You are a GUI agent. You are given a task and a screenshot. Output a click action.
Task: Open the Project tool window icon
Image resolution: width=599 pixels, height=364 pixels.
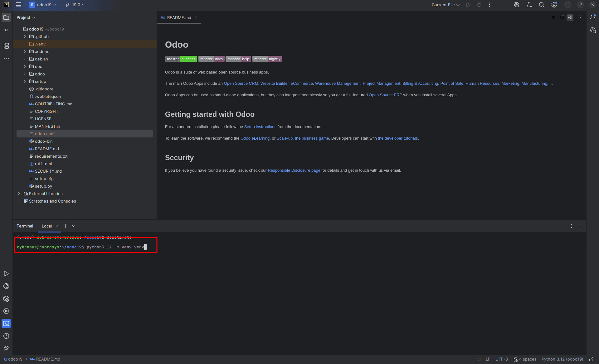click(x=6, y=17)
